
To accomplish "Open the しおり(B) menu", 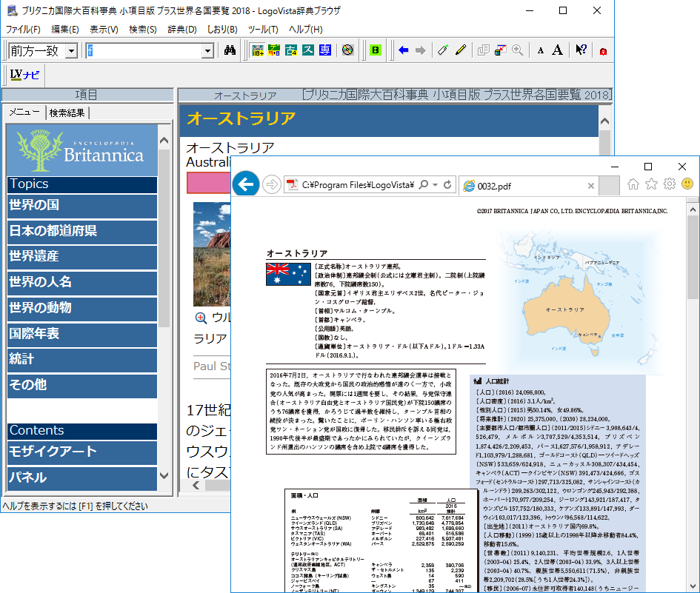I will click(222, 30).
